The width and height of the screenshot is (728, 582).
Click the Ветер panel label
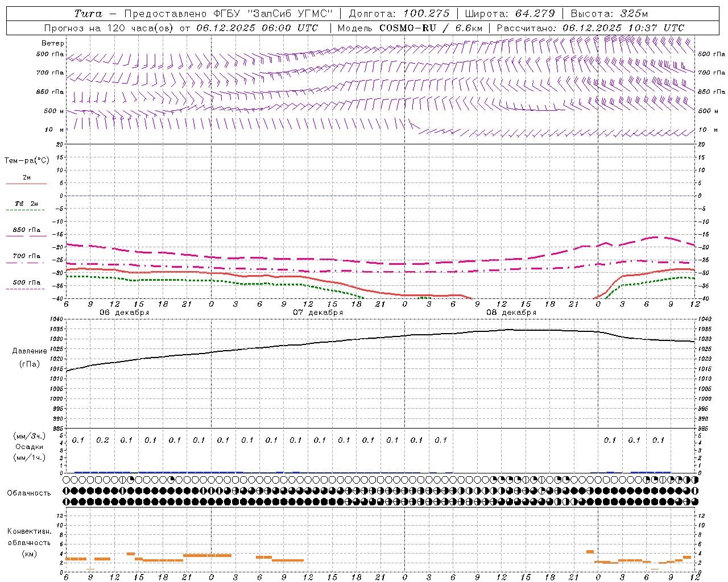pos(53,43)
